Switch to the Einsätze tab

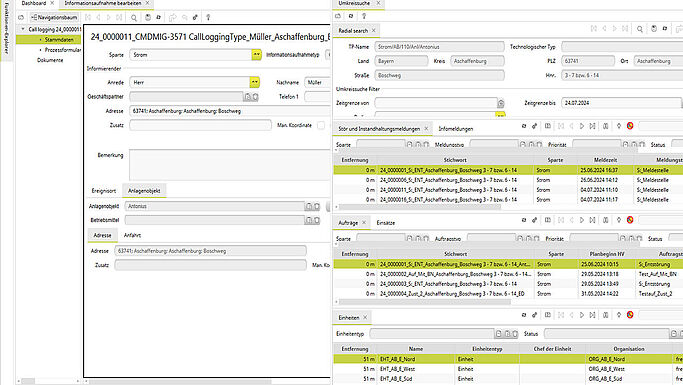pyautogui.click(x=385, y=223)
